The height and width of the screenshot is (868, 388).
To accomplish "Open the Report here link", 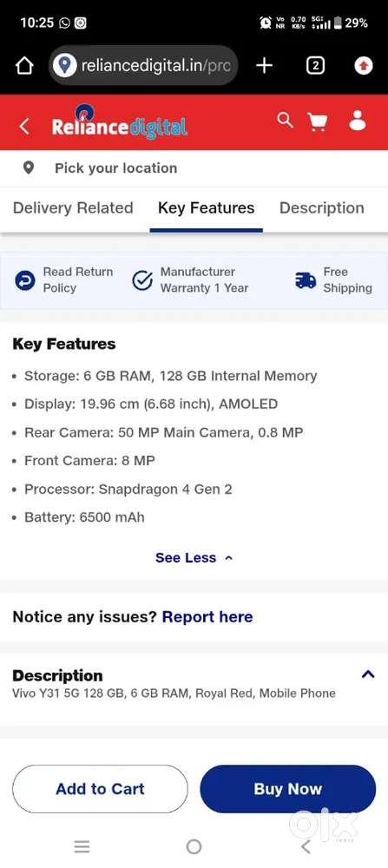I will (207, 616).
